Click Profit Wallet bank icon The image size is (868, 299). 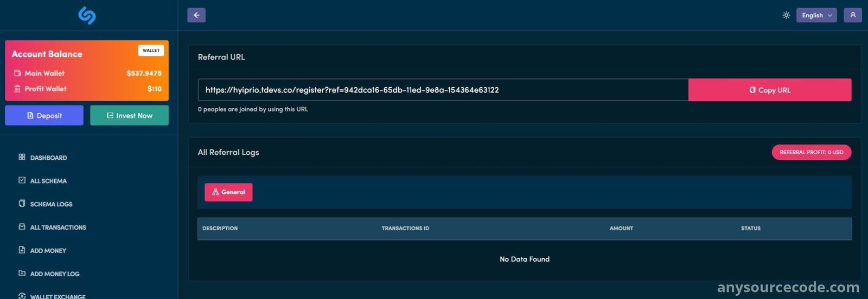(x=17, y=89)
